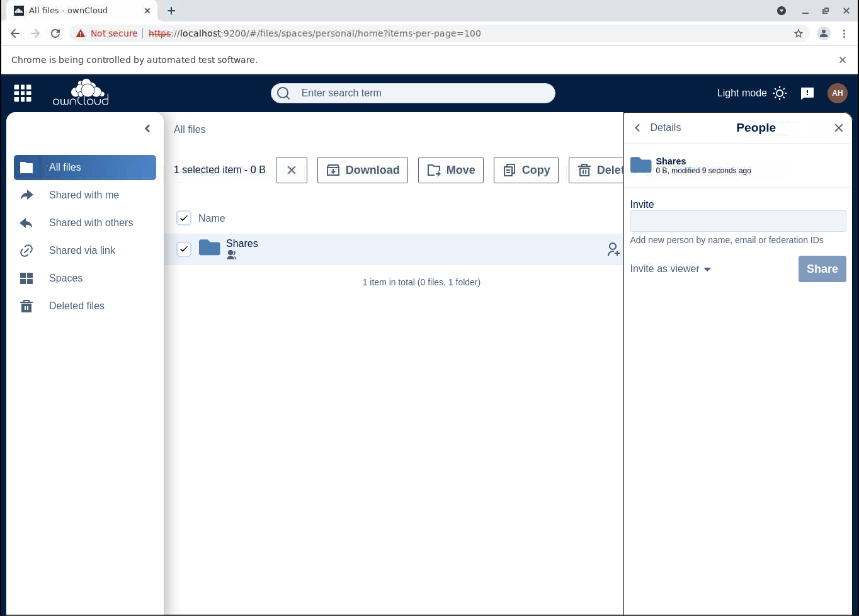The image size is (859, 616).
Task: Clear selection with the X button
Action: [x=291, y=170]
